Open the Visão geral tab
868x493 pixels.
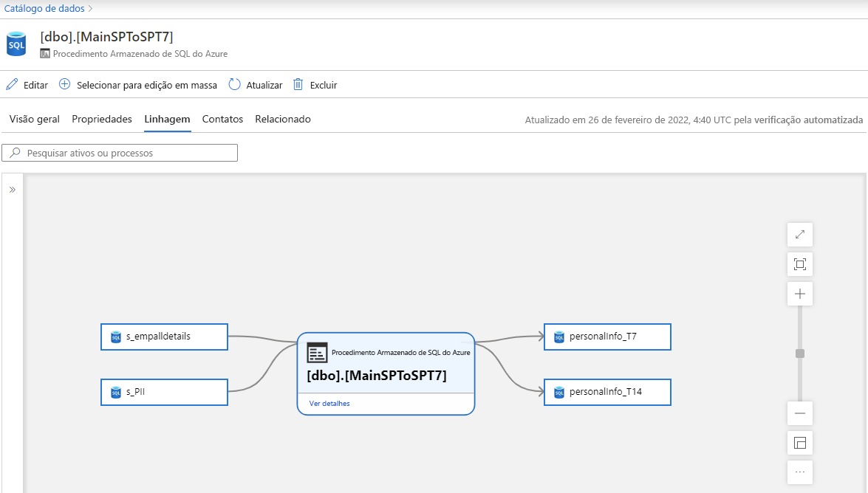pos(34,119)
